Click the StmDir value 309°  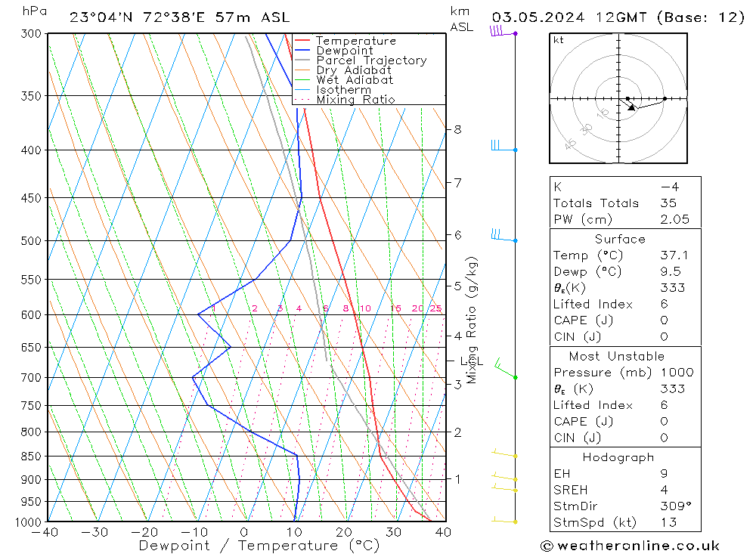tap(676, 506)
